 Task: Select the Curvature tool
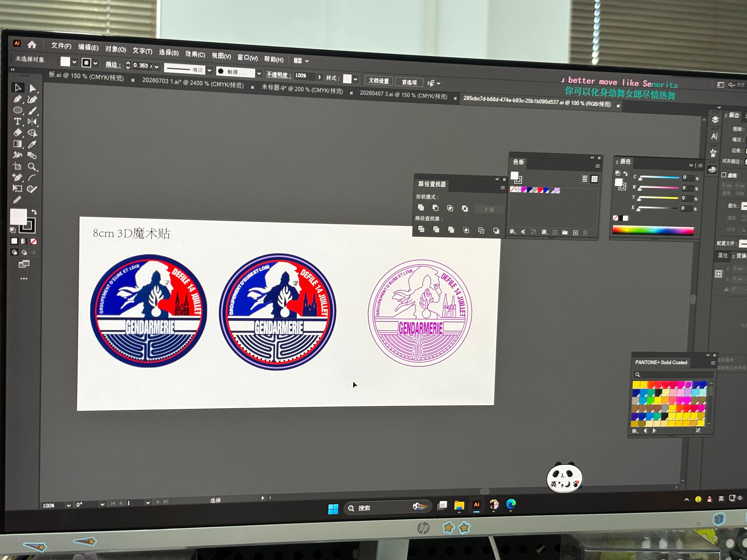(32, 100)
